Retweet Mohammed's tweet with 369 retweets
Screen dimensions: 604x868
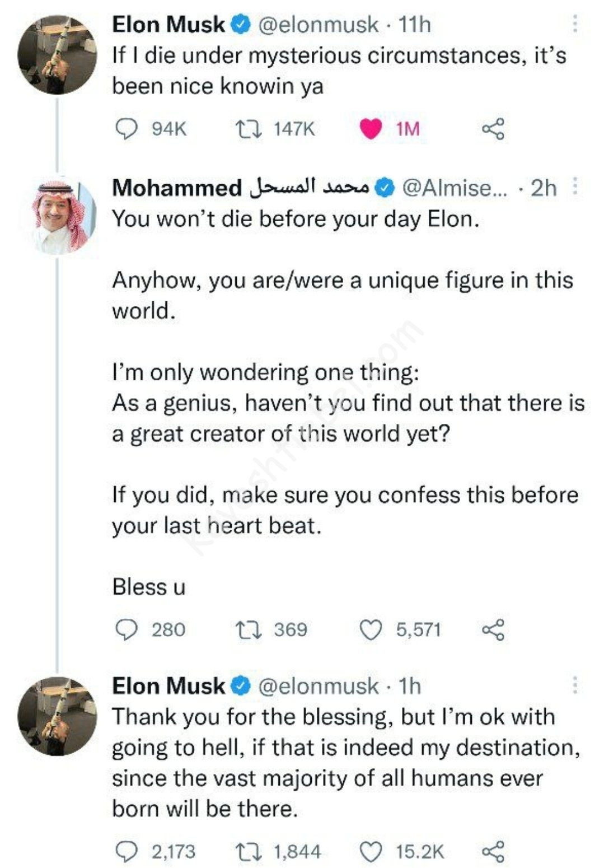click(x=247, y=629)
